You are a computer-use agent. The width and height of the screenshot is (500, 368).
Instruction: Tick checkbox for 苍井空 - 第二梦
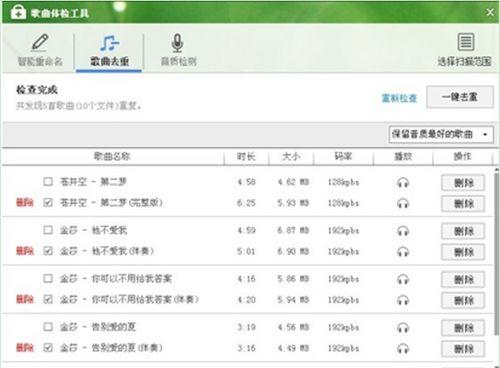point(48,182)
